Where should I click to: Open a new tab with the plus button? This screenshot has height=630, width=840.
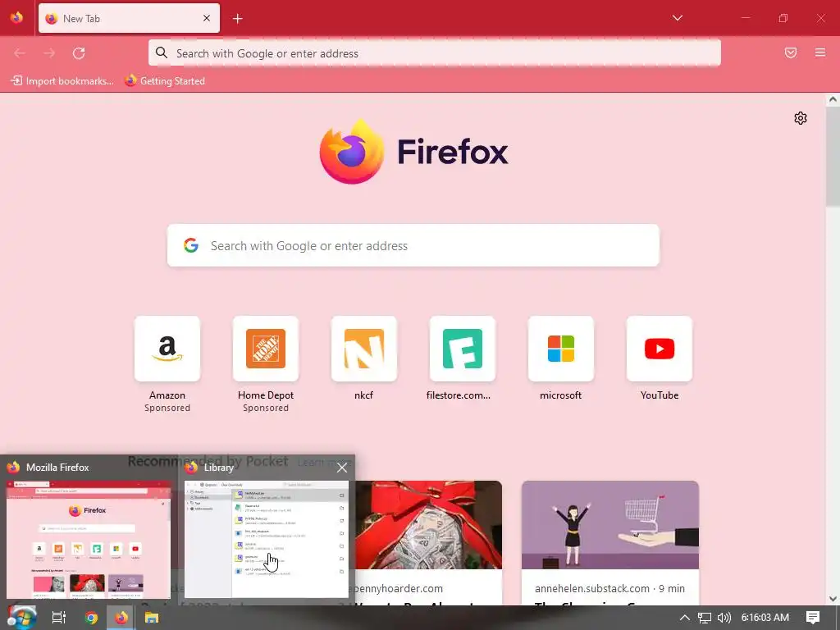tap(238, 19)
